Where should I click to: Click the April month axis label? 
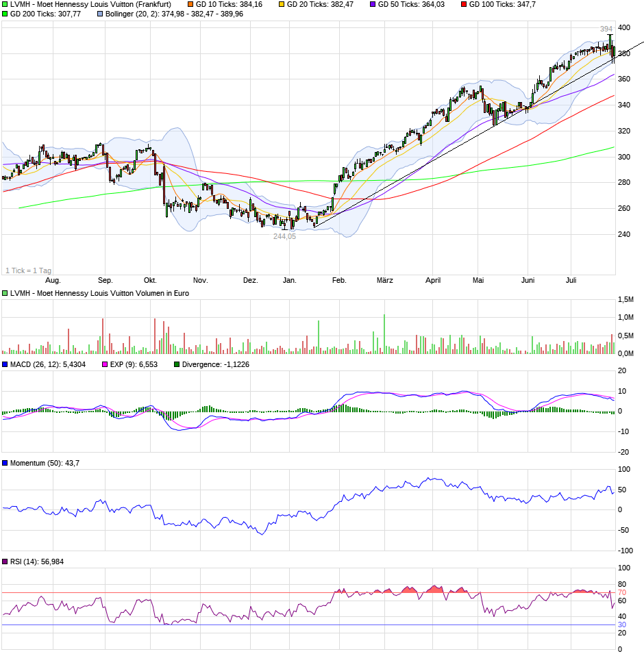[433, 280]
